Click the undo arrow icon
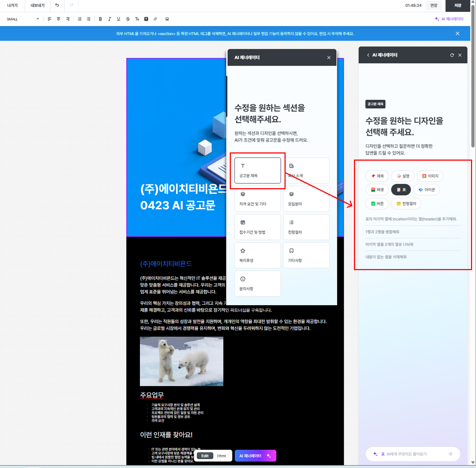476x468 pixels. pyautogui.click(x=57, y=5)
